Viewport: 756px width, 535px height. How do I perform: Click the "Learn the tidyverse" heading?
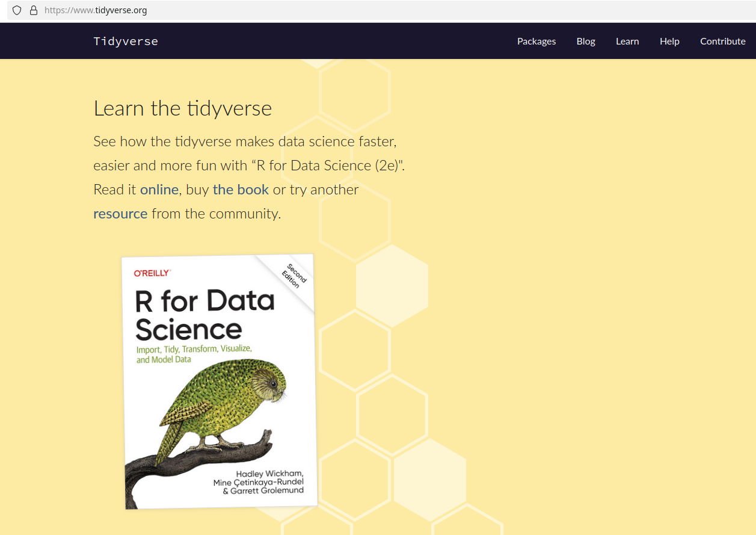tap(183, 108)
